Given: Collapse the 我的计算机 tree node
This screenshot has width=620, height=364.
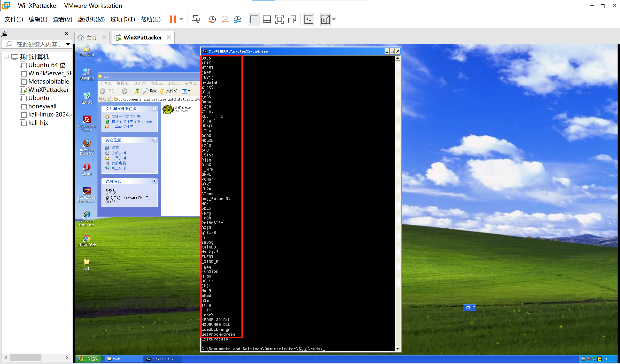Looking at the screenshot, I should point(6,57).
